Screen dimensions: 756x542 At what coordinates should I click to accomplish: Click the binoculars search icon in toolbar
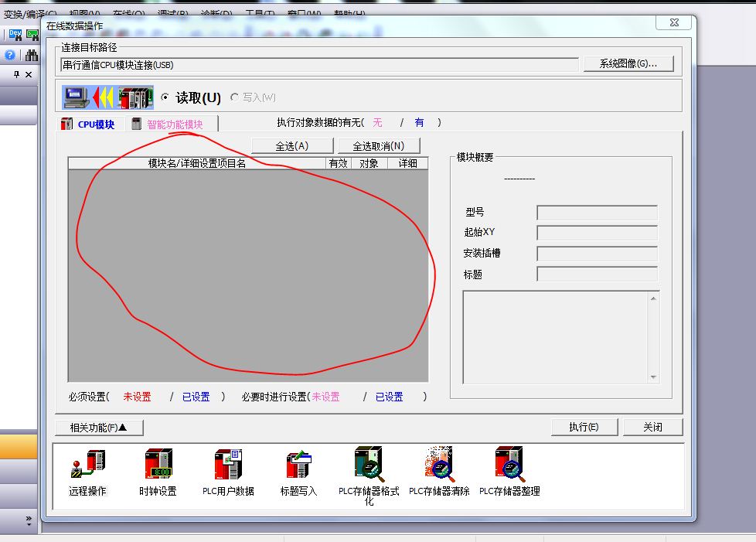coord(31,56)
